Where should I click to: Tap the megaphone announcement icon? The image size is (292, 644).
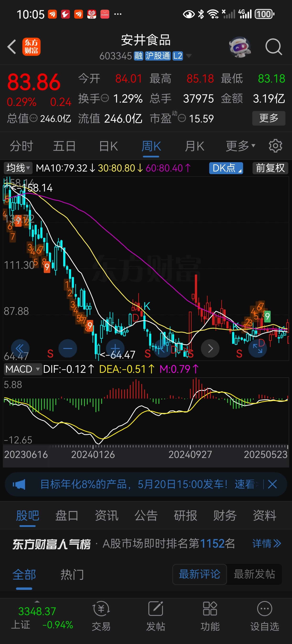19,484
